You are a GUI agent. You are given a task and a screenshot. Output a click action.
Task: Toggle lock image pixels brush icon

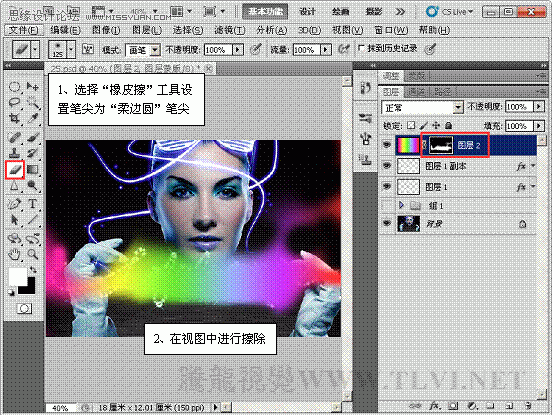(x=424, y=125)
